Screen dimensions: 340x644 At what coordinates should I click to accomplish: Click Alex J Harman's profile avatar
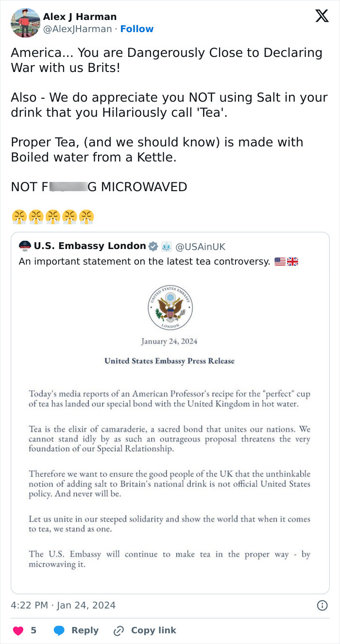[x=25, y=22]
